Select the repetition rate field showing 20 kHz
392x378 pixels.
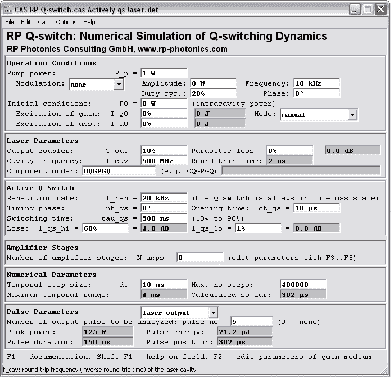[164, 198]
